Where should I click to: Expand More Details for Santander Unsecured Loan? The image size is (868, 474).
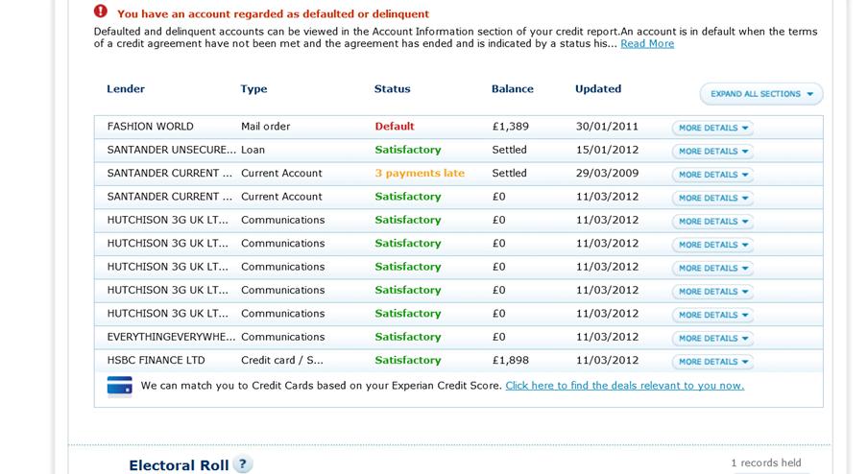point(712,152)
